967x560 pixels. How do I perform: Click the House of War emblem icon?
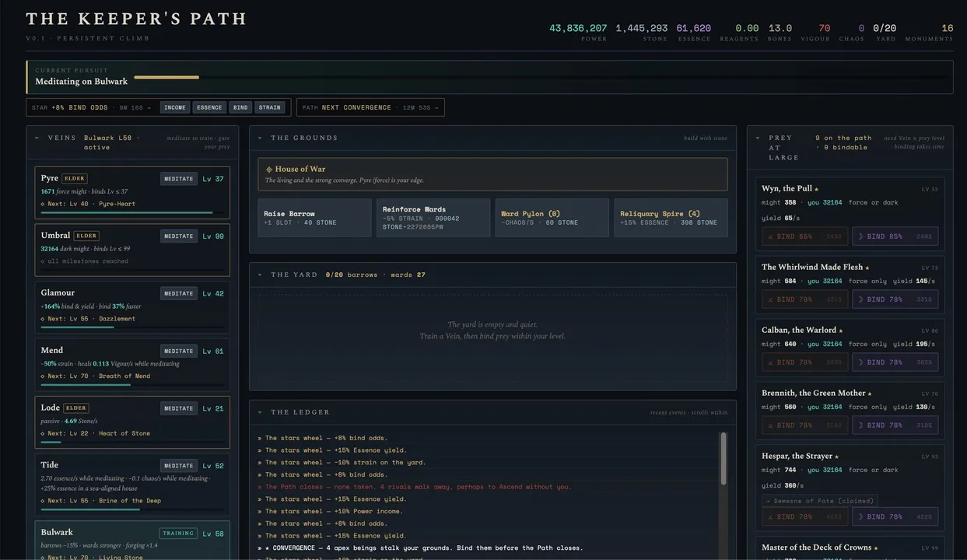pos(269,170)
